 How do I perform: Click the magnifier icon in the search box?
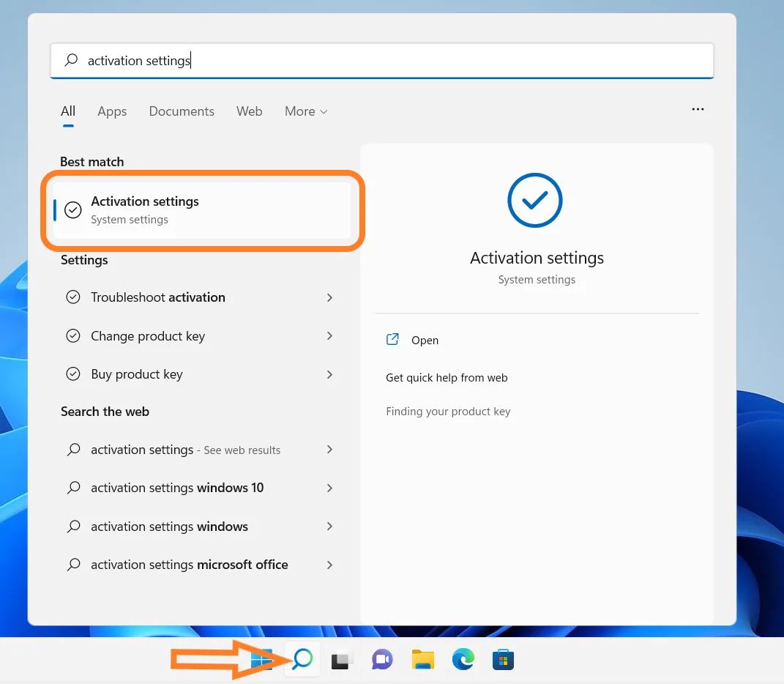(71, 60)
